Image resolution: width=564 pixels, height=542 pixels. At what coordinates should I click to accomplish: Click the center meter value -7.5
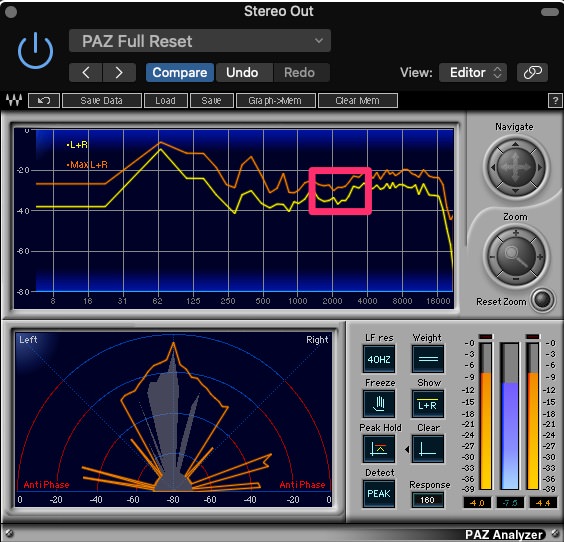click(510, 502)
